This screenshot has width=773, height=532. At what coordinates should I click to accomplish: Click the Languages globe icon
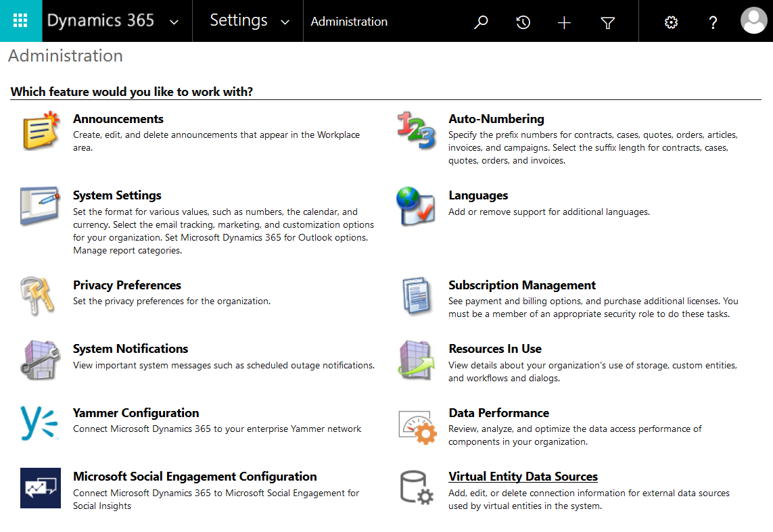[x=416, y=206]
